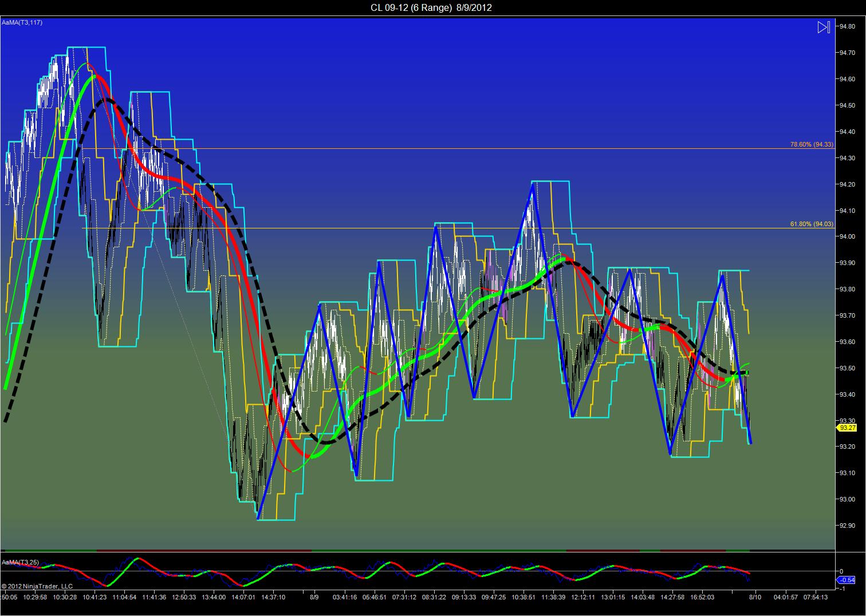The height and width of the screenshot is (616, 866).
Task: Click the 94.70 price axis label
Action: coord(848,53)
